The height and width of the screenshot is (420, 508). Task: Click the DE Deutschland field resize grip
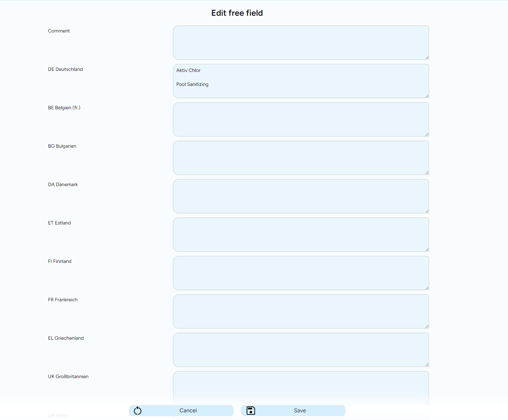[427, 96]
